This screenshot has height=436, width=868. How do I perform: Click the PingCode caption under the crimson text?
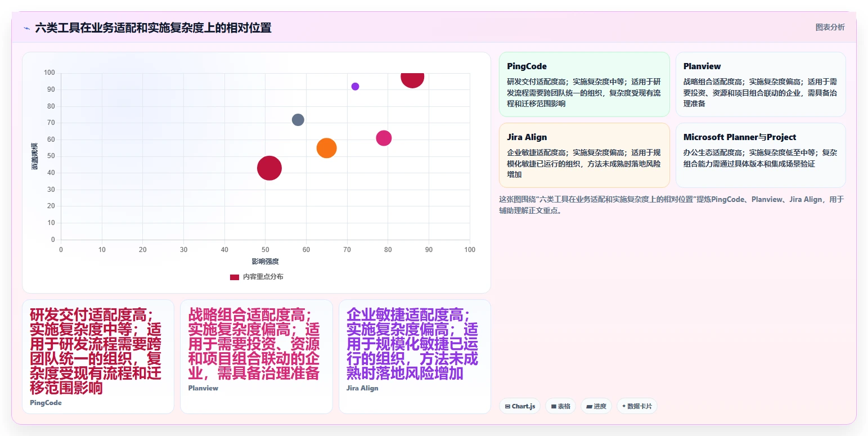coord(46,403)
